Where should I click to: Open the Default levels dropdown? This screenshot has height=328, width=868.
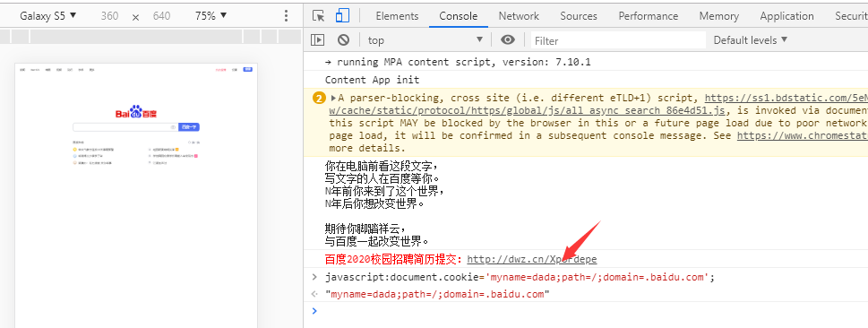tap(750, 40)
